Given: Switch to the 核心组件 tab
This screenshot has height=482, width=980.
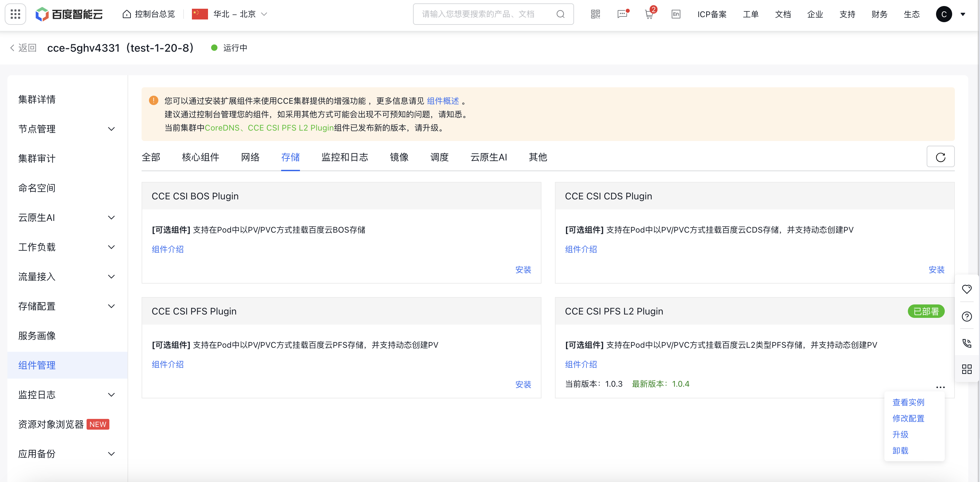Looking at the screenshot, I should 201,157.
